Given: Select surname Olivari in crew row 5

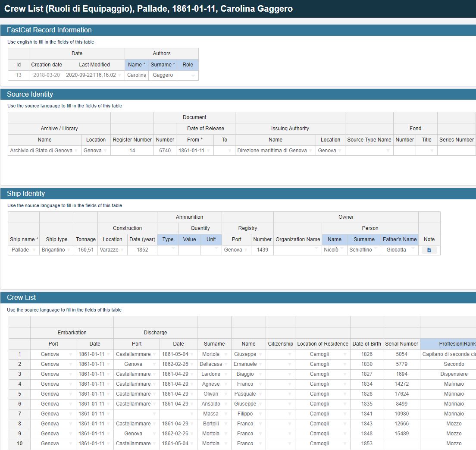Looking at the screenshot, I should click(x=214, y=394).
